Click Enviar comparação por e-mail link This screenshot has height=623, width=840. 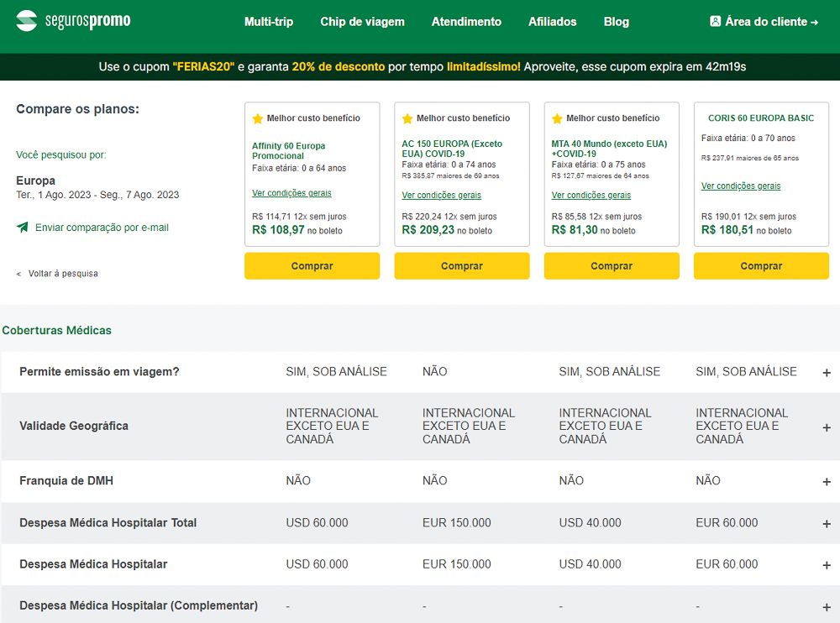point(102,228)
